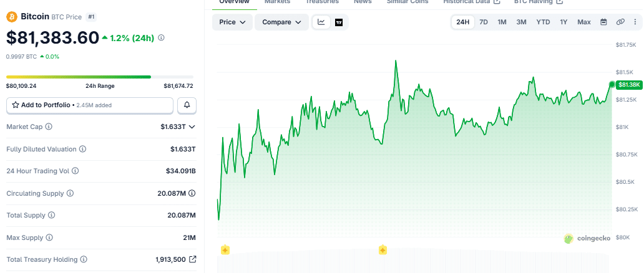Open the Similar Coins tab

click(x=407, y=2)
